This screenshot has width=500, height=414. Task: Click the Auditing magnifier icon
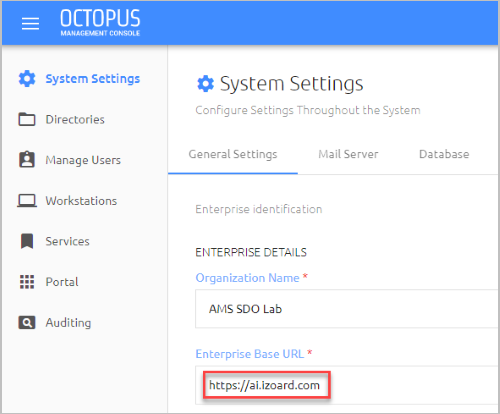(27, 323)
